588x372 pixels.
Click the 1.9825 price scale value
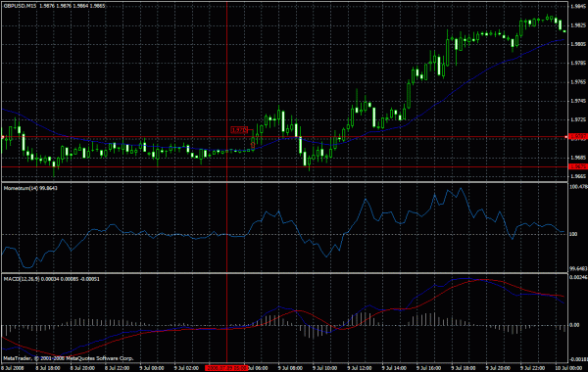tap(578, 25)
